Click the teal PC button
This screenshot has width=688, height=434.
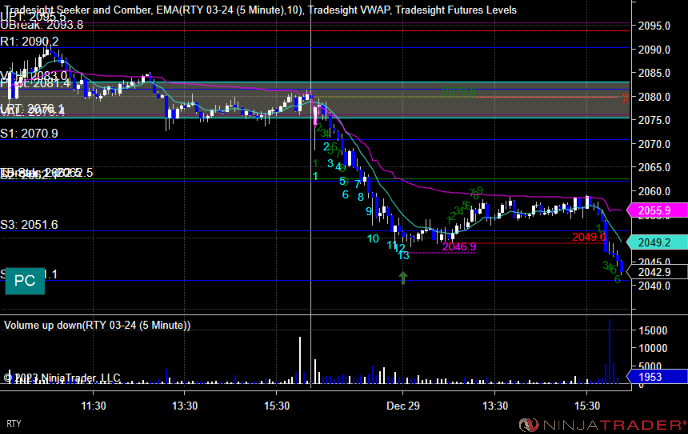click(x=25, y=281)
